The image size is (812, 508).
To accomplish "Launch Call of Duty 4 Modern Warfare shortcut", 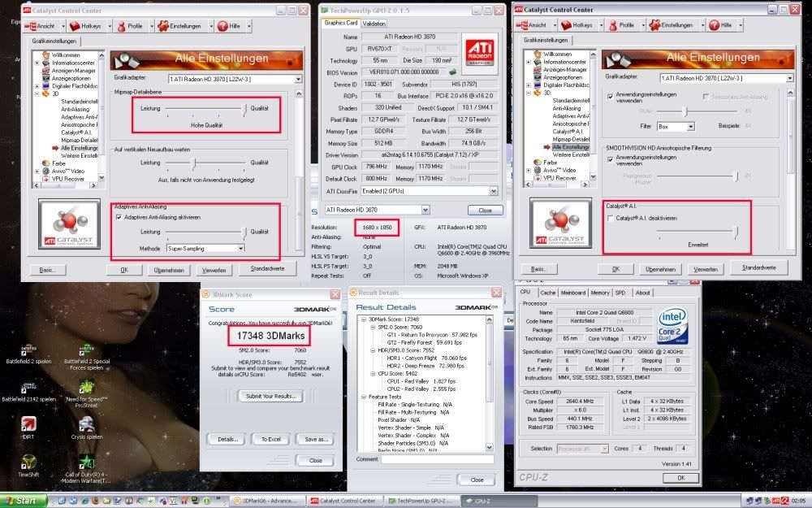I will 87,469.
